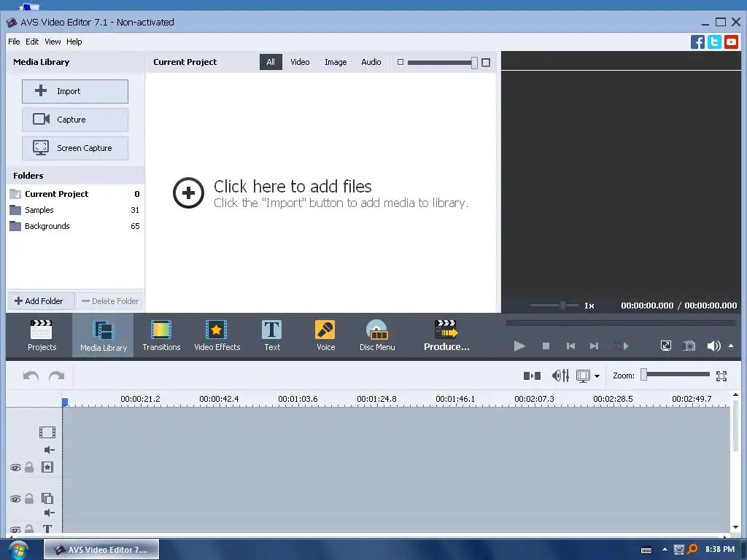
Task: Select the Samples folder
Action: click(75, 210)
